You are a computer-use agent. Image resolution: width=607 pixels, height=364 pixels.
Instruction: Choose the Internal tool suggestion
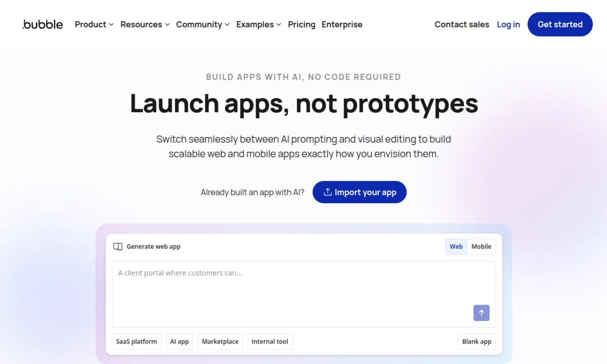[270, 342]
